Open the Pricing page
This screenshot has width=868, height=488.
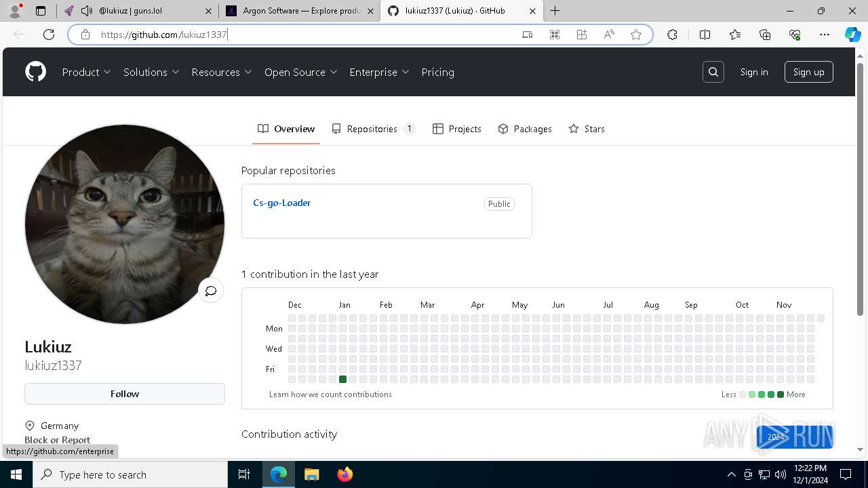pyautogui.click(x=437, y=72)
